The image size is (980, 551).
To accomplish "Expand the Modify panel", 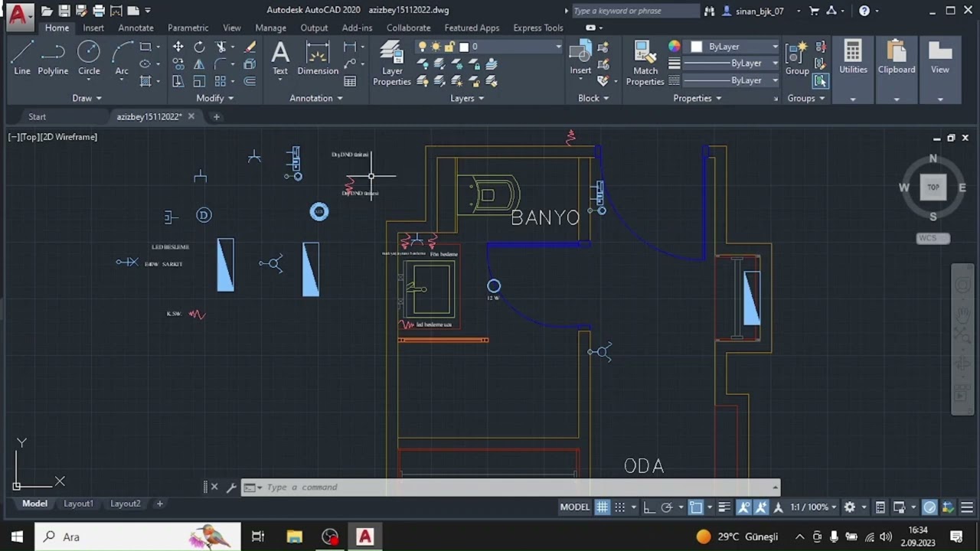I will [214, 98].
